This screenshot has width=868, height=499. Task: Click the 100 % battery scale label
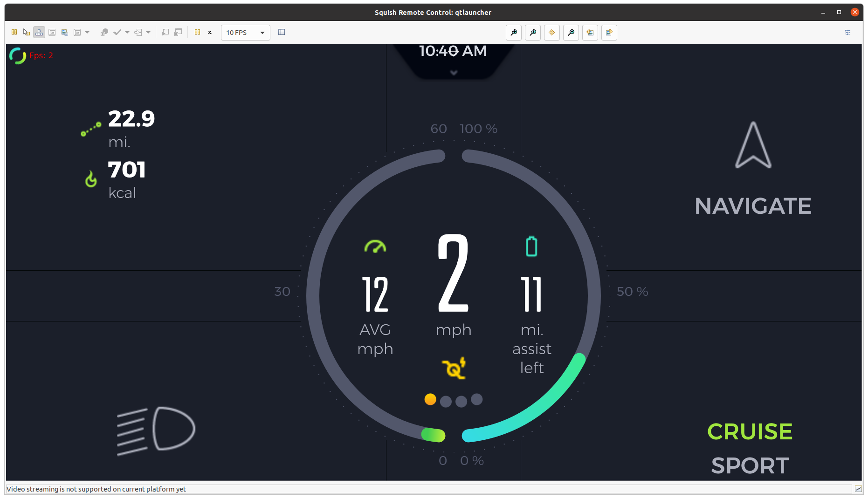point(478,129)
